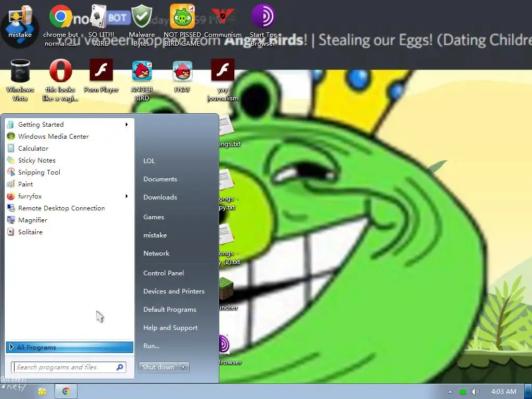Viewport: 532px width, 399px height.
Task: Open LOL user folder in the Start menu
Action: click(x=149, y=161)
